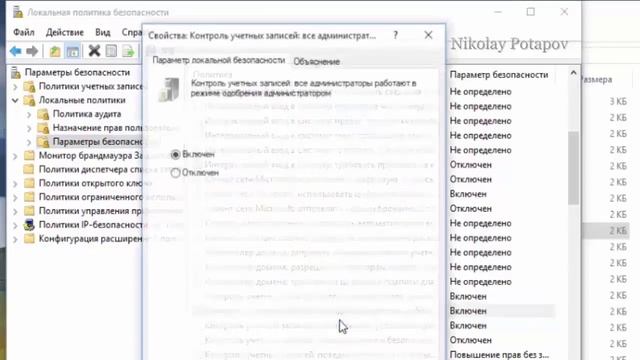
Task: Expand Назначение прав пользователя node
Action: tap(29, 129)
